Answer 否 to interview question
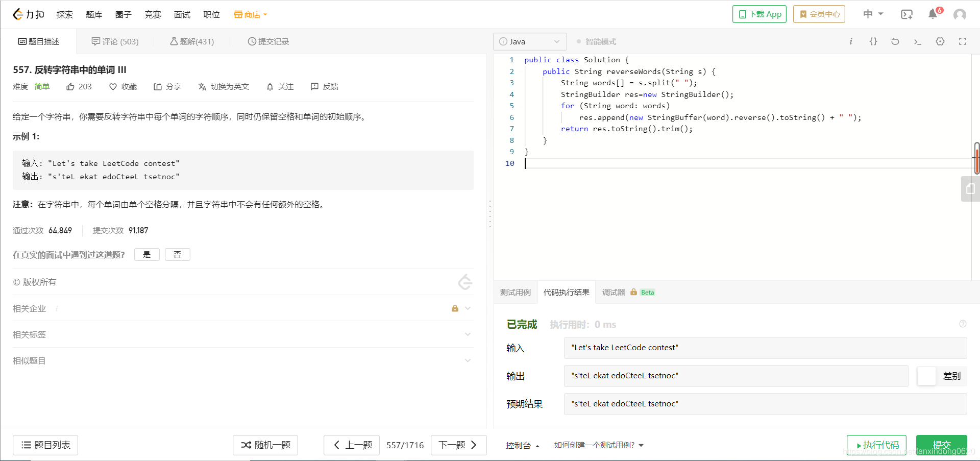This screenshot has width=980, height=461. tap(178, 254)
